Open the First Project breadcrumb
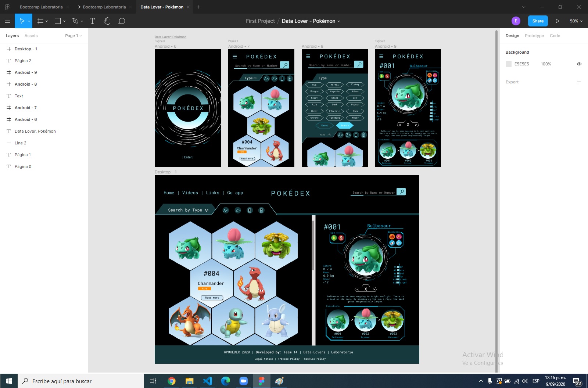Screen dimensions: 588x388 click(260, 21)
